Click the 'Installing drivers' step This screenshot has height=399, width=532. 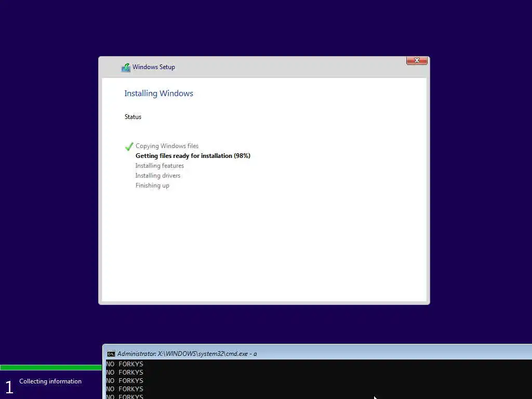(158, 176)
